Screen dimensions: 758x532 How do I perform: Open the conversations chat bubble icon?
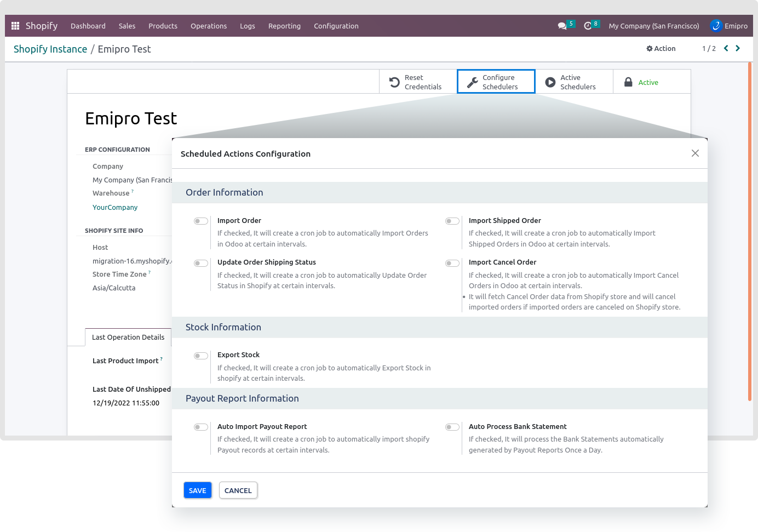point(562,26)
